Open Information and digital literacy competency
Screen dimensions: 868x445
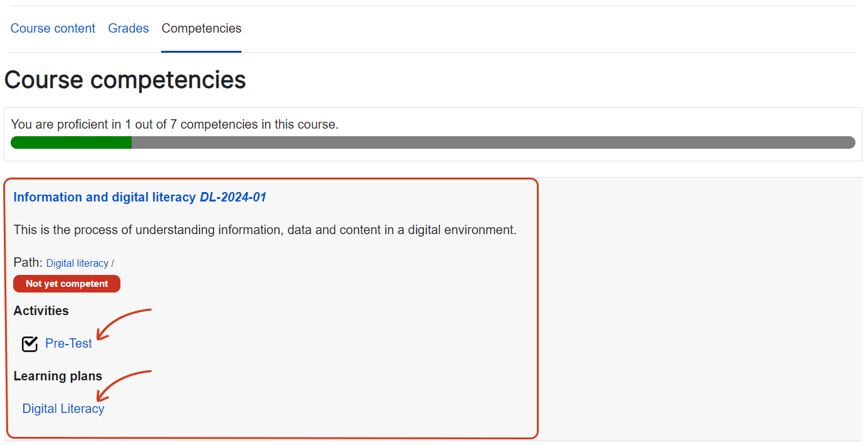[x=104, y=197]
